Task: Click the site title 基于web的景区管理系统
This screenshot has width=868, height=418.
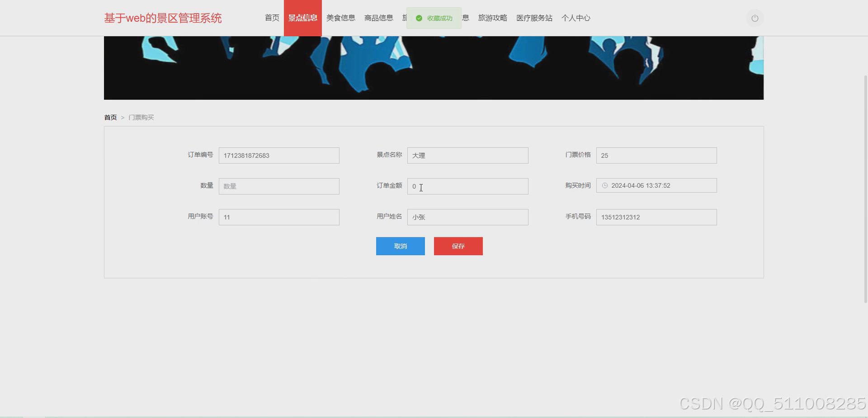Action: pos(163,18)
